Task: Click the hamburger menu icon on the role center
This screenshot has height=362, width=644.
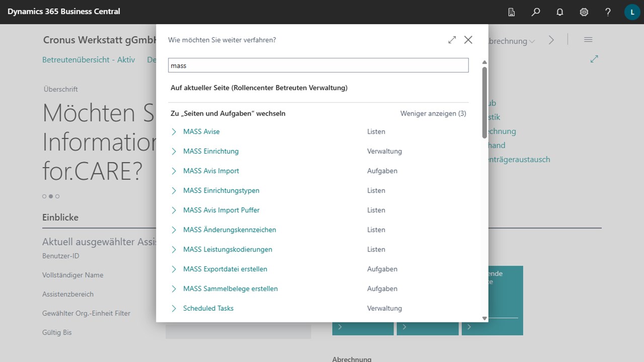Action: 588,40
